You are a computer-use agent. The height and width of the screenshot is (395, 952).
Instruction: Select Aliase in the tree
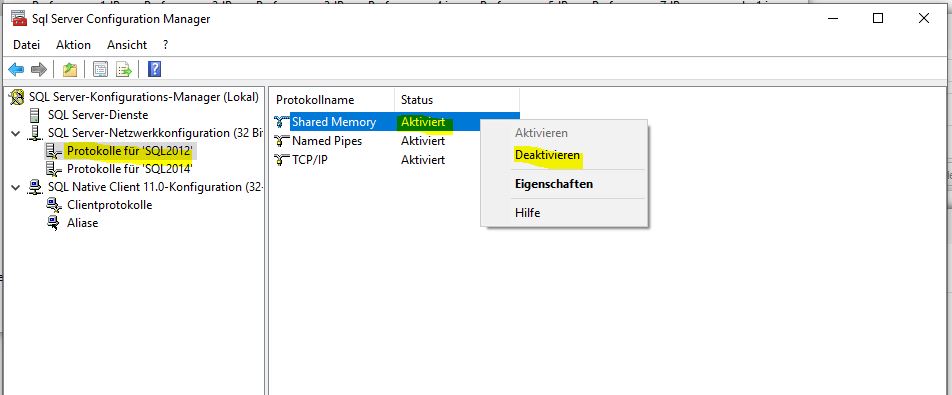[82, 223]
